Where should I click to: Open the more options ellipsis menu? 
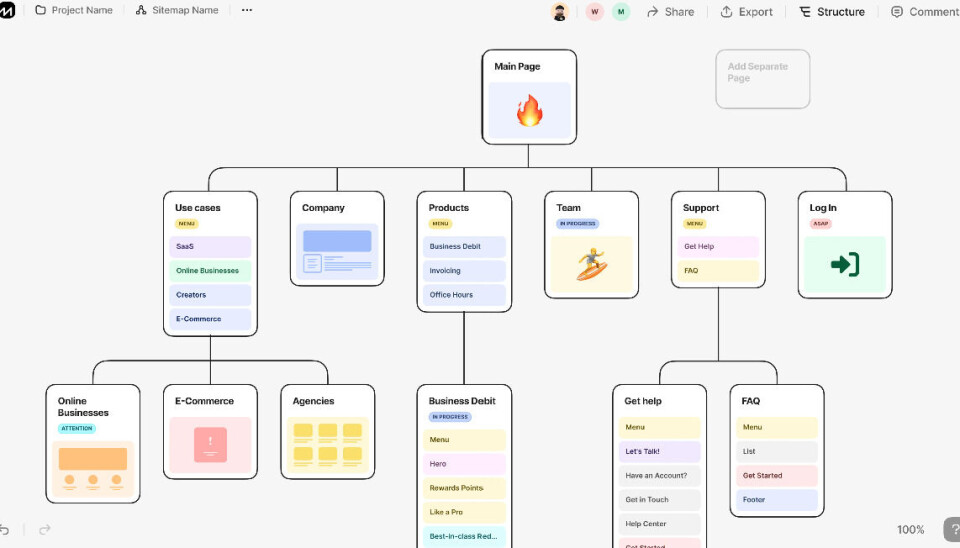(247, 11)
